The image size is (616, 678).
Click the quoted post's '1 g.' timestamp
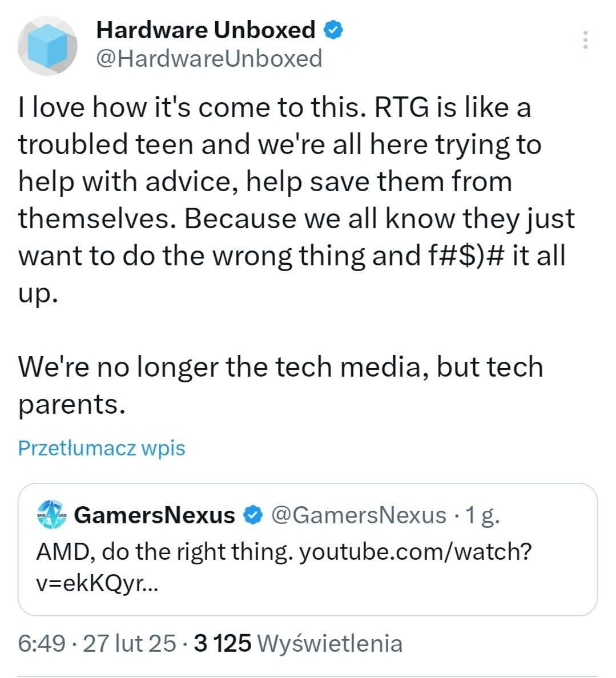[x=483, y=515]
